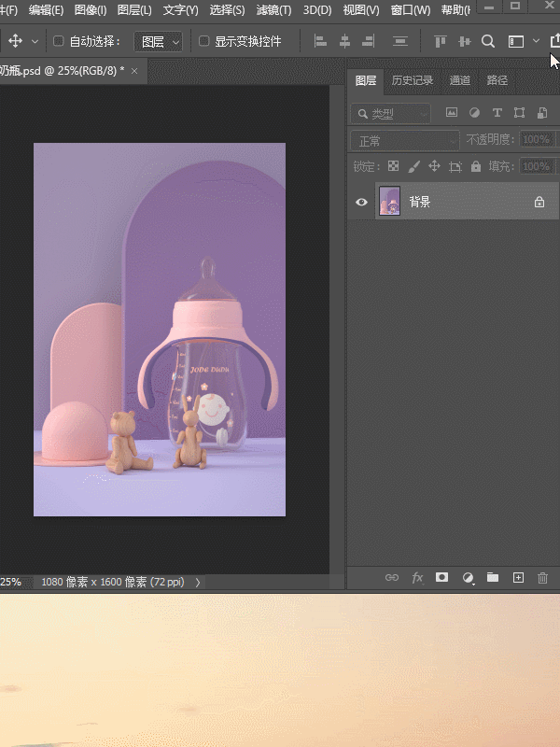560x747 pixels.
Task: Open the 窗口(W) menu
Action: point(411,9)
